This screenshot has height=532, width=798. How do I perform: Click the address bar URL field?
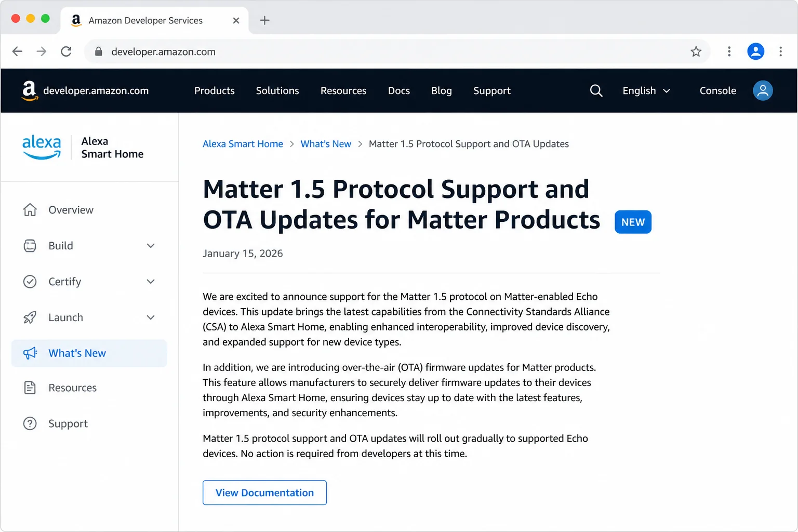(x=397, y=51)
